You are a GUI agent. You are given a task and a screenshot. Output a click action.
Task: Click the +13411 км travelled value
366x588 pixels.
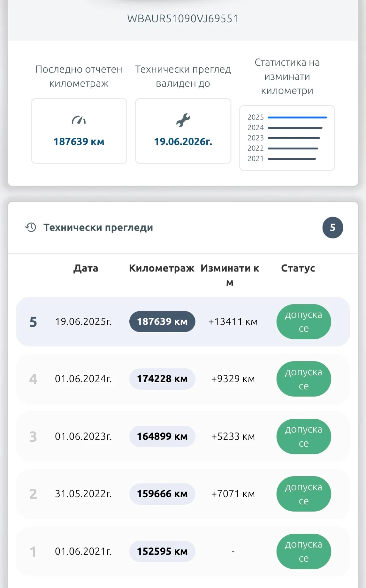click(x=233, y=322)
